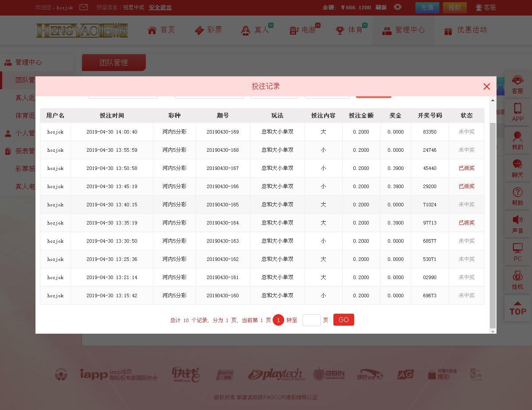
Task: Open 客服 customer service in top bar
Action: click(x=486, y=8)
